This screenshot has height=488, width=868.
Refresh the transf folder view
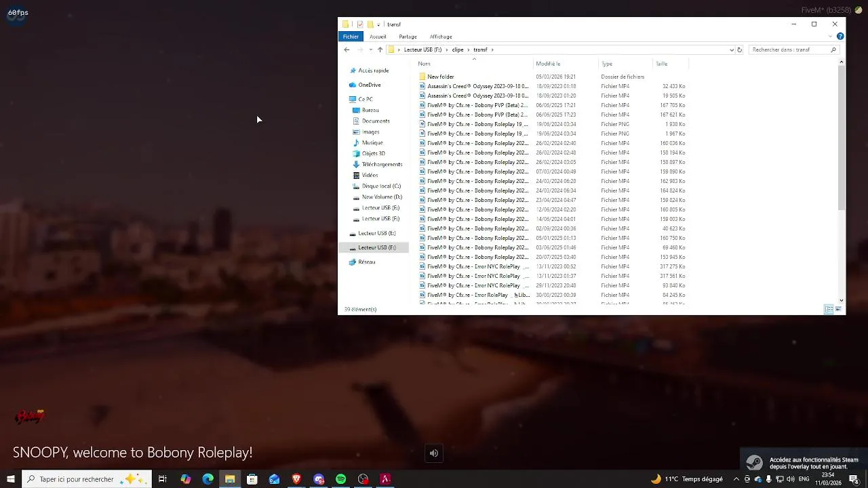coord(739,49)
